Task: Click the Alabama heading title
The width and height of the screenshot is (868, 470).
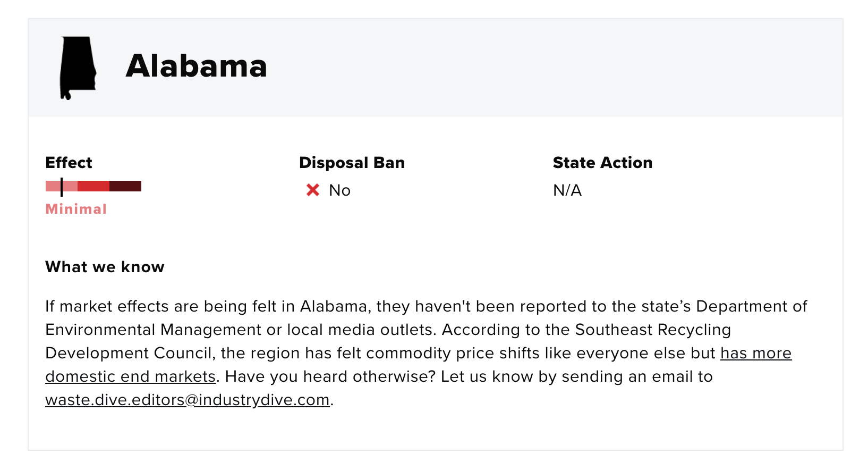Action: tap(197, 66)
